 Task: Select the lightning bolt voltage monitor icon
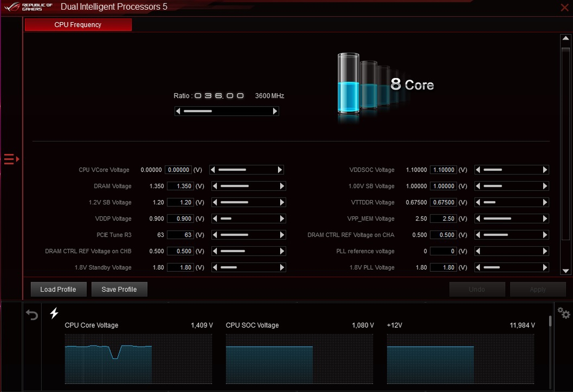tap(54, 313)
